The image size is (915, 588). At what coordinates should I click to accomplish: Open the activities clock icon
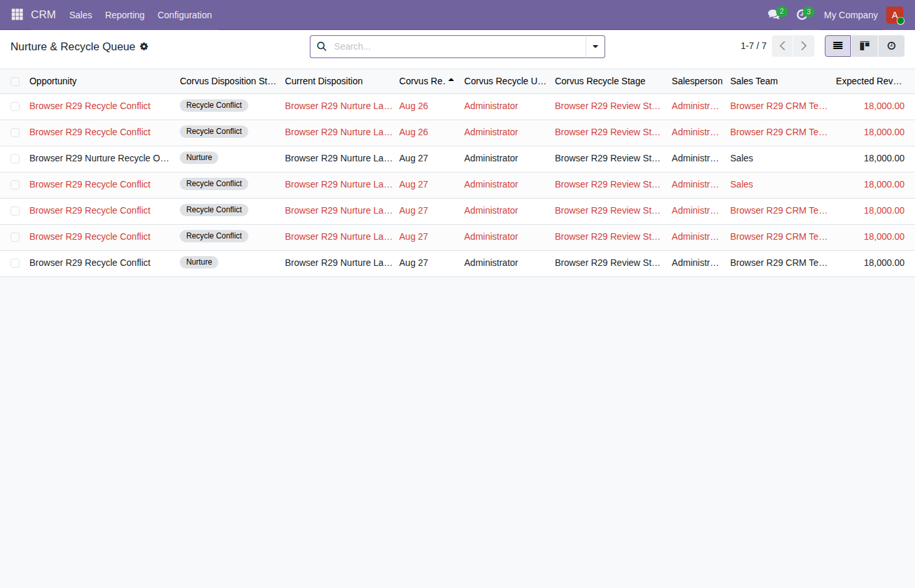[802, 14]
